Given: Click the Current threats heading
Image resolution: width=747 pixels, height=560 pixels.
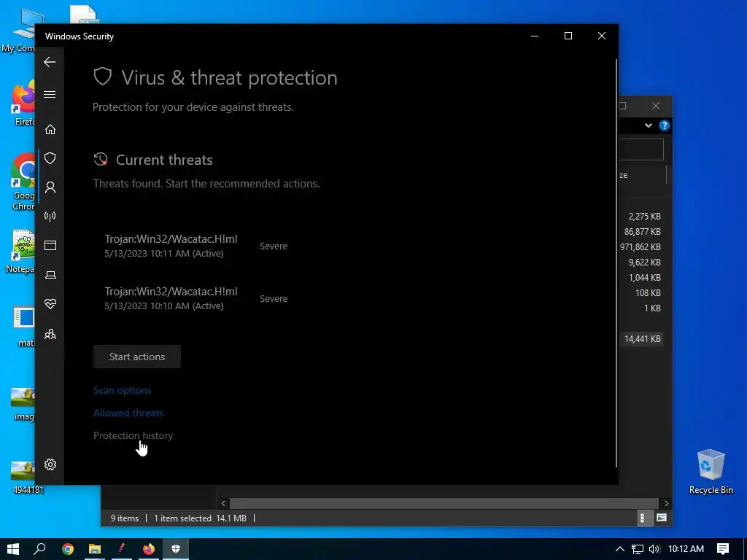Looking at the screenshot, I should click(164, 160).
